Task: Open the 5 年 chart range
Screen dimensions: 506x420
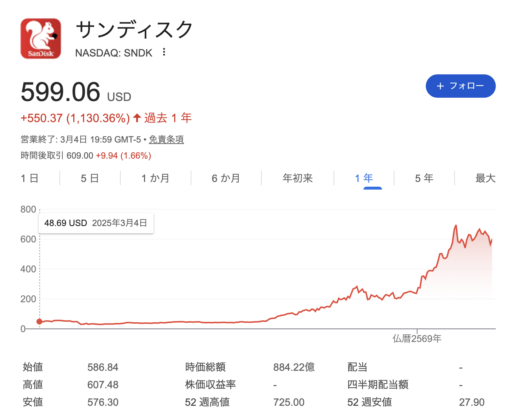Action: point(424,178)
